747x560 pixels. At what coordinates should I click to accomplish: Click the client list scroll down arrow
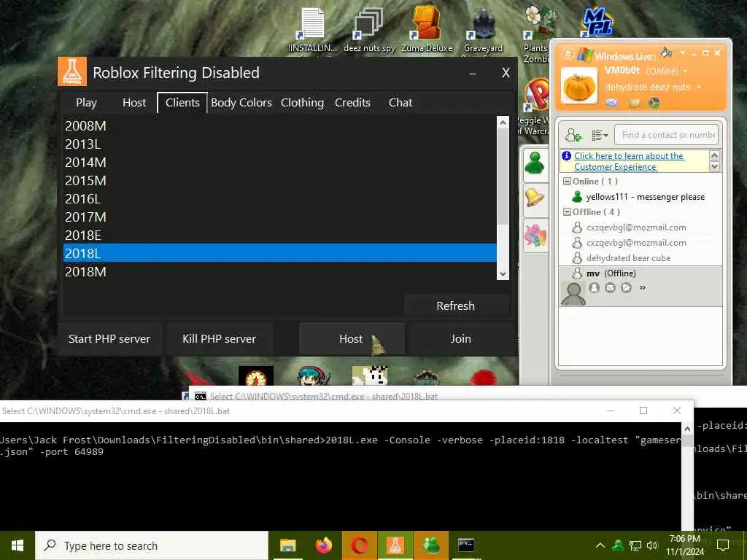[503, 274]
